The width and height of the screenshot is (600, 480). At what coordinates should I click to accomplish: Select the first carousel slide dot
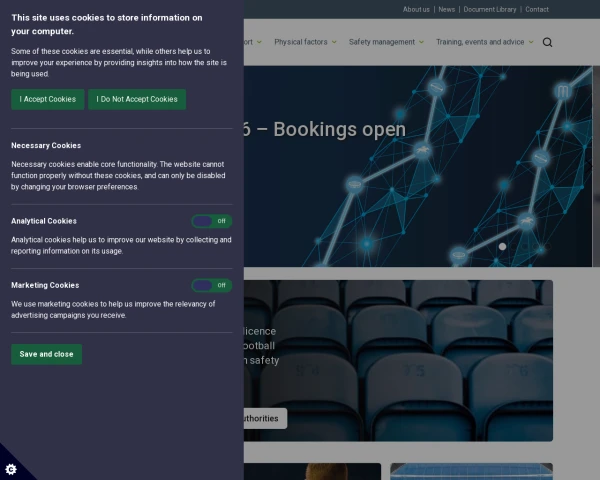click(502, 247)
